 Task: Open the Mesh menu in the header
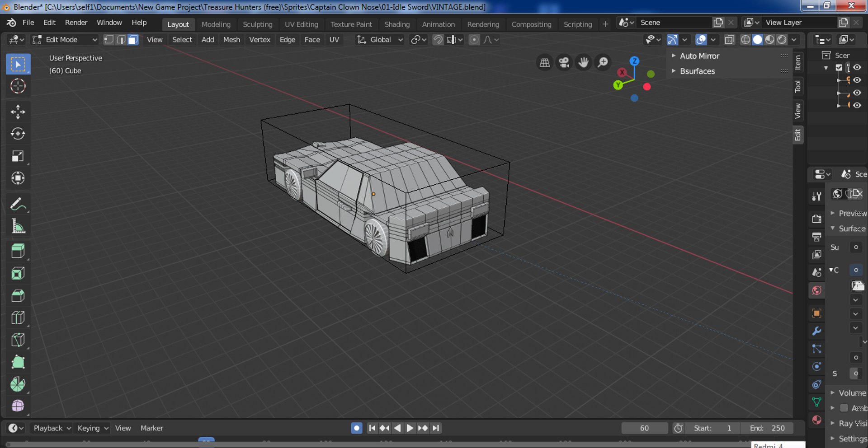pyautogui.click(x=231, y=40)
